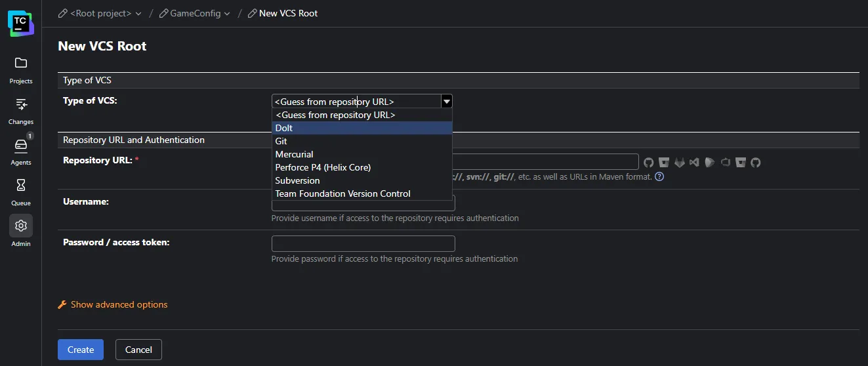Click the Agents badge showing 1
Viewport: 868px width, 366px height.
tap(30, 136)
